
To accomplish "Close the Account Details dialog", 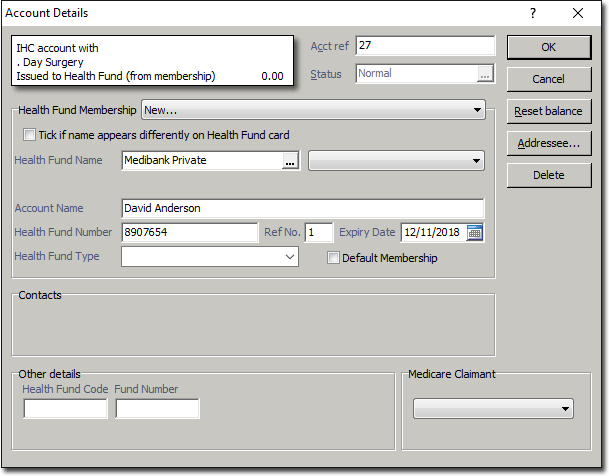I will pyautogui.click(x=578, y=13).
